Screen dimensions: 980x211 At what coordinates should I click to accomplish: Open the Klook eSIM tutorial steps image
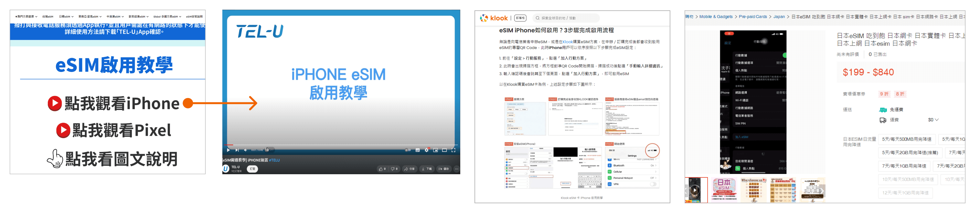tap(582, 143)
